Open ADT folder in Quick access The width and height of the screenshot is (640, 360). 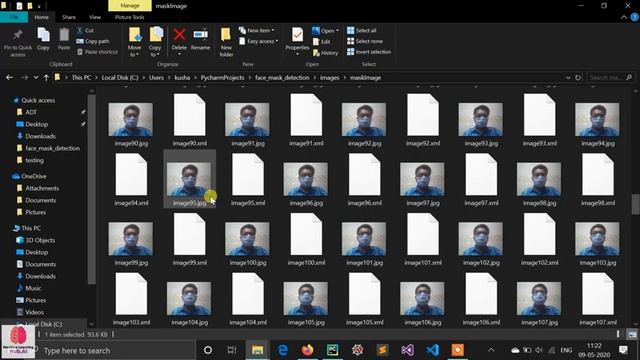[31, 112]
